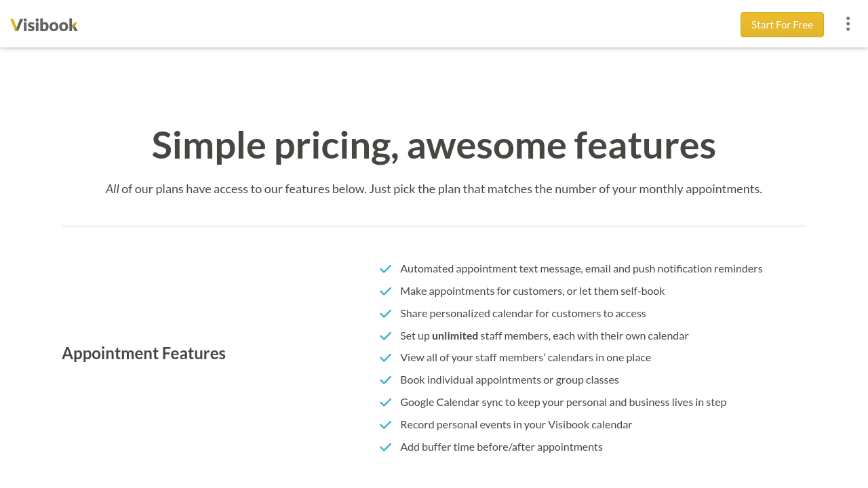868x488 pixels.
Task: Click checkmark next to self-book feature
Action: (x=386, y=291)
